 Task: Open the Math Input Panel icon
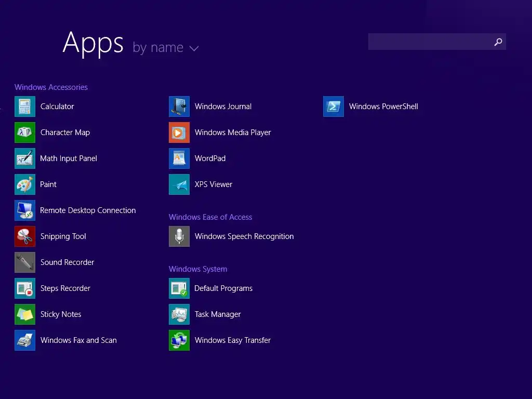(25, 158)
